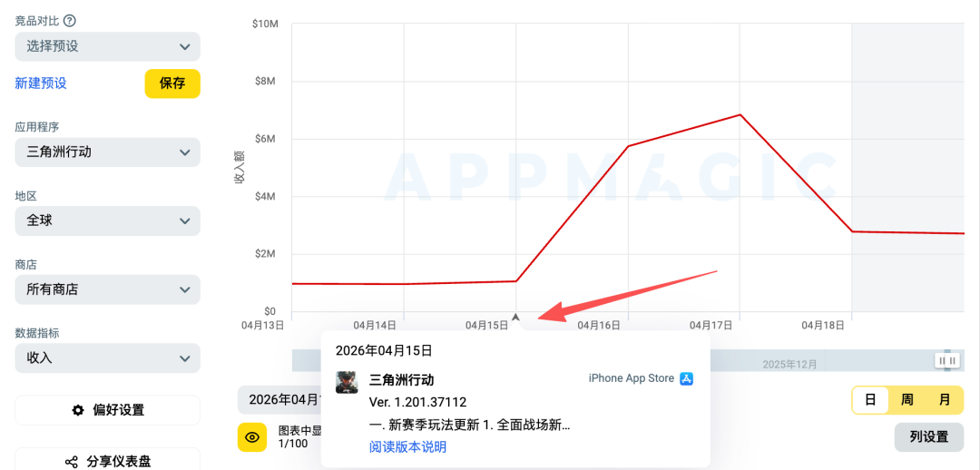The image size is (980, 470).
Task: Toggle the yellow eye visibility icon
Action: coord(252,436)
